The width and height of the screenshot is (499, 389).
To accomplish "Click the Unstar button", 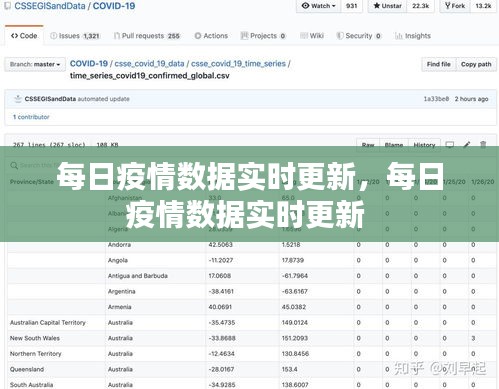I will pyautogui.click(x=387, y=6).
